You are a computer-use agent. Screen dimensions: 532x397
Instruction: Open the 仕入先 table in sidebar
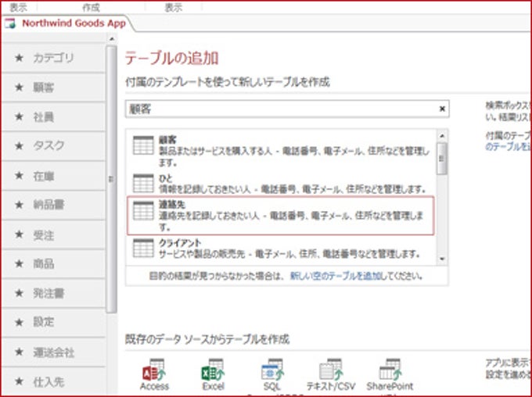pyautogui.click(x=53, y=381)
